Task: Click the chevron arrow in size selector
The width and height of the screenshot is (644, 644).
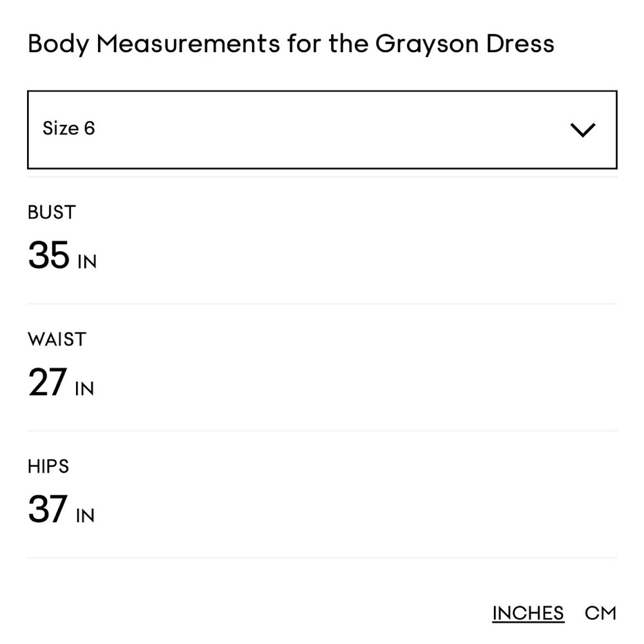Action: (583, 130)
